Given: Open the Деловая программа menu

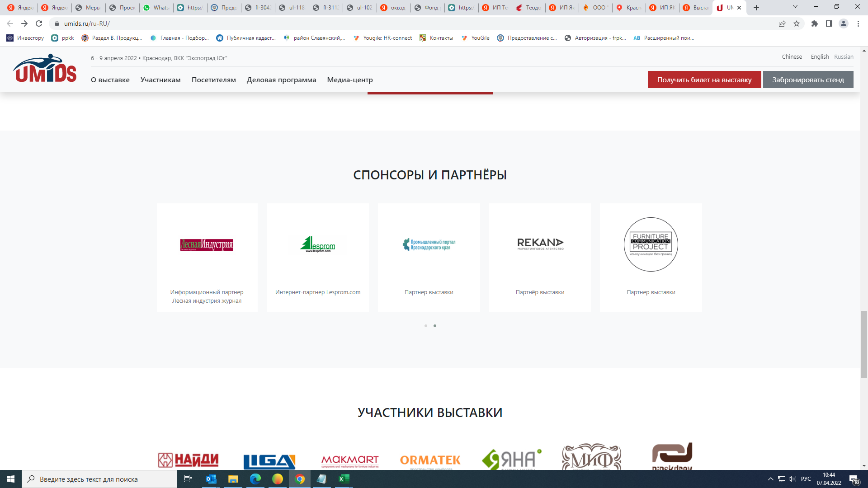Looking at the screenshot, I should 282,80.
